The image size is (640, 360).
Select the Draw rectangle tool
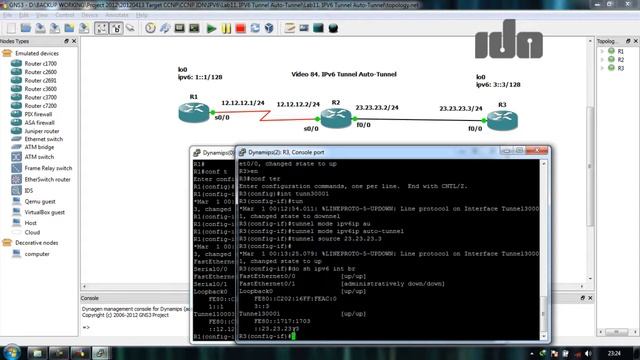pyautogui.click(x=318, y=28)
